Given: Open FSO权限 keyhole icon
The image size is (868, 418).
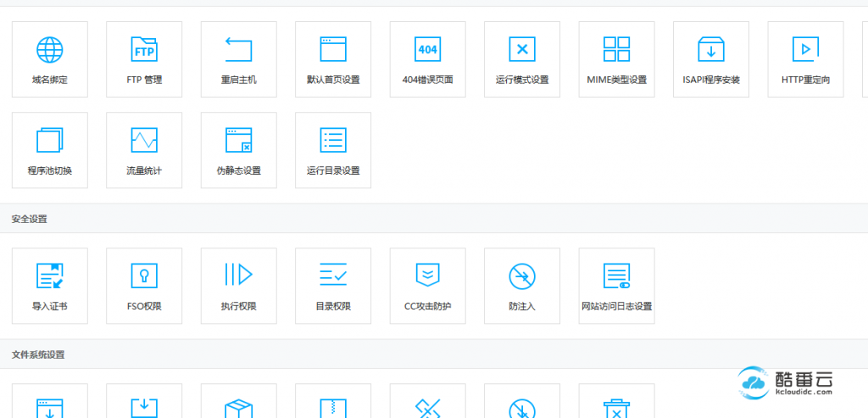Looking at the screenshot, I should 144,276.
